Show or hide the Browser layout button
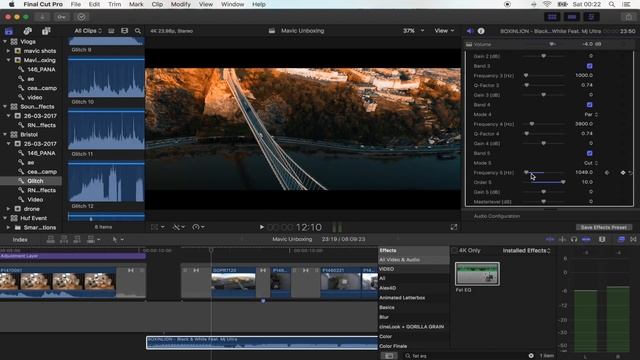Image resolution: width=640 pixels, height=360 pixels. coord(552,17)
